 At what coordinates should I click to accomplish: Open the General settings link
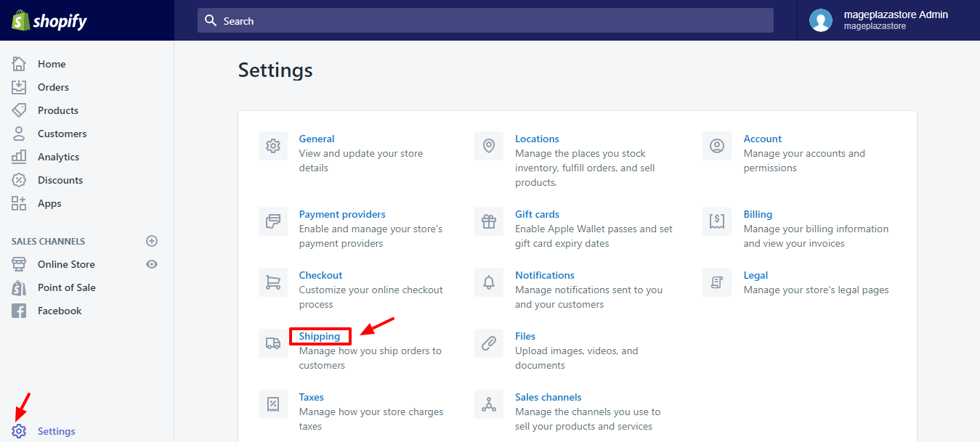(317, 139)
